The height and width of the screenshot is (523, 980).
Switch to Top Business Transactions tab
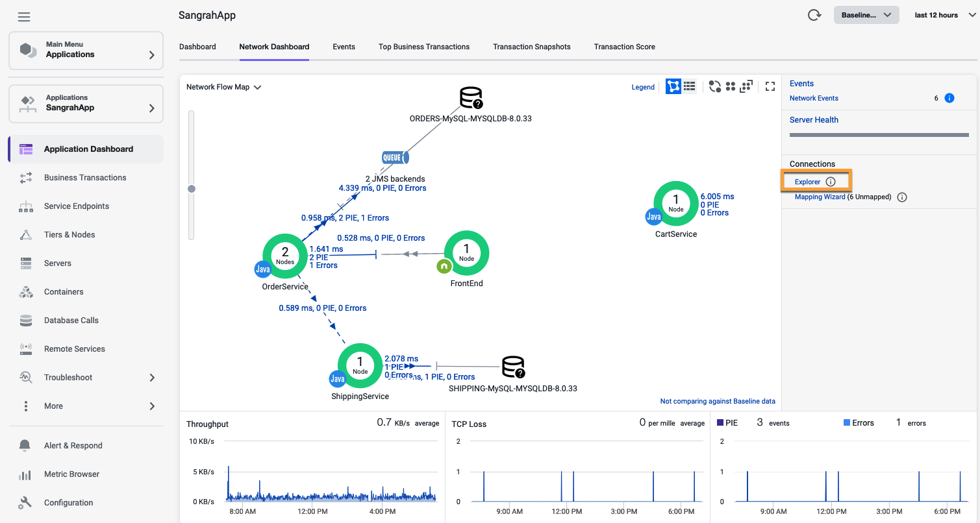point(424,47)
